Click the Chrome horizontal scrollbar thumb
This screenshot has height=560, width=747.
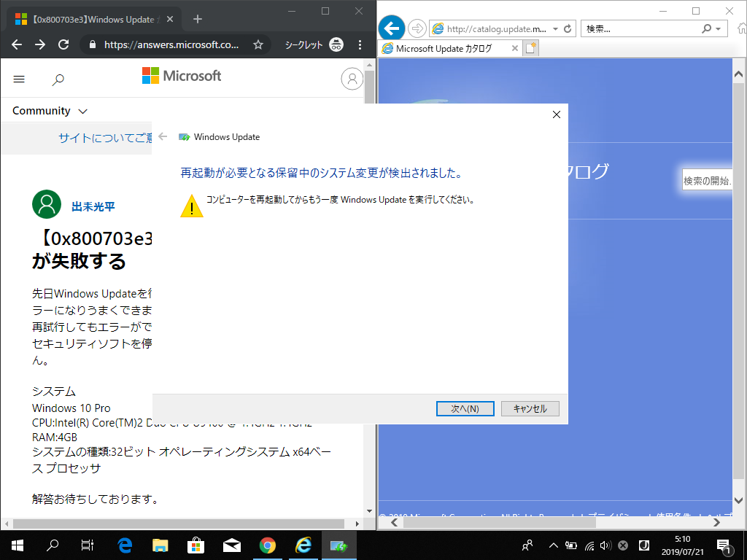tap(179, 524)
